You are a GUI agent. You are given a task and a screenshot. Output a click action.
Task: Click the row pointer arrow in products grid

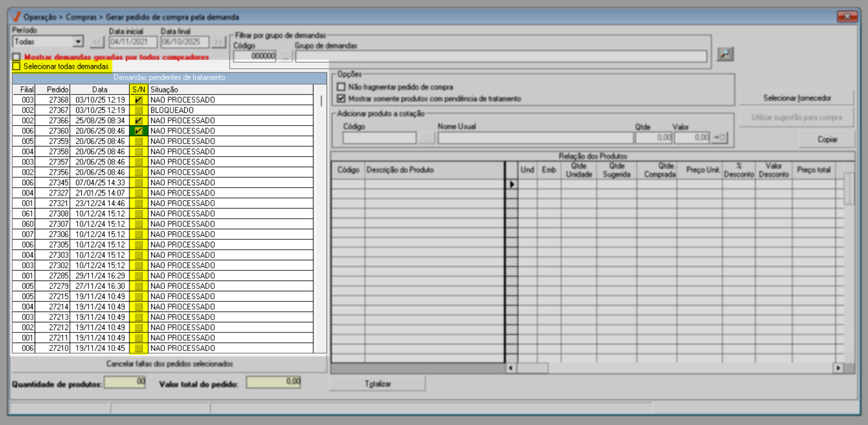pos(511,184)
